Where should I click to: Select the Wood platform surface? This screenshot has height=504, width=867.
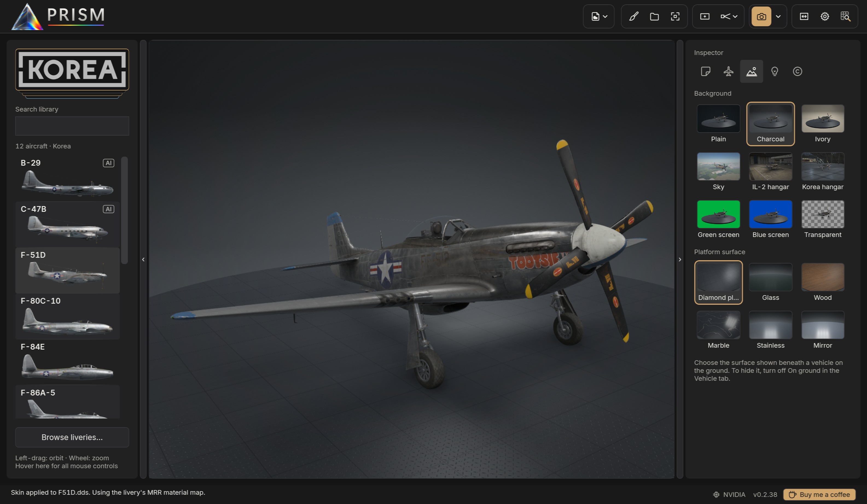coord(823,282)
